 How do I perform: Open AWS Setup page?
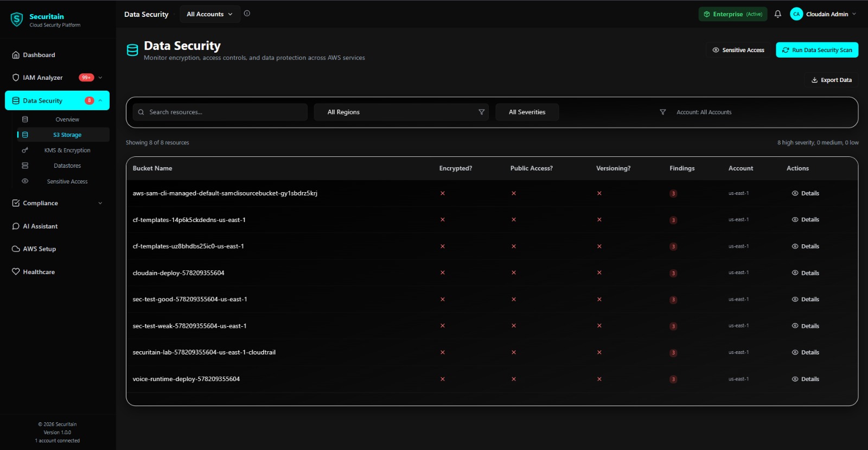[57, 249]
